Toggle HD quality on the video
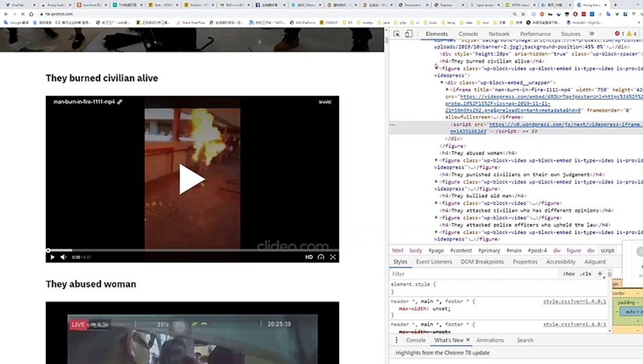 (309, 257)
